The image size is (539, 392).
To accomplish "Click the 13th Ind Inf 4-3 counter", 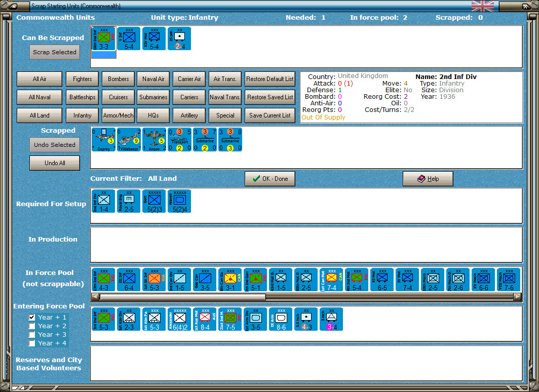I will (x=103, y=280).
